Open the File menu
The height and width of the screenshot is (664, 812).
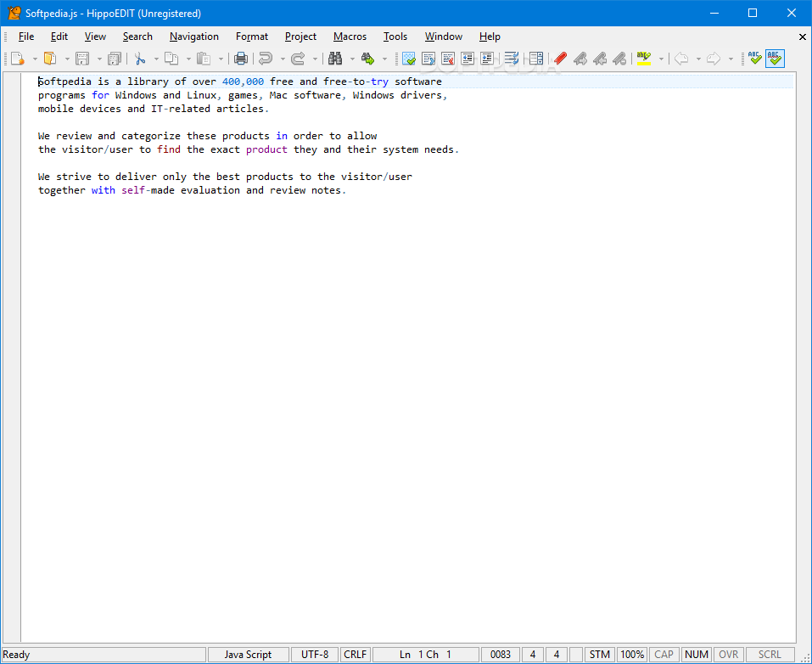click(26, 37)
